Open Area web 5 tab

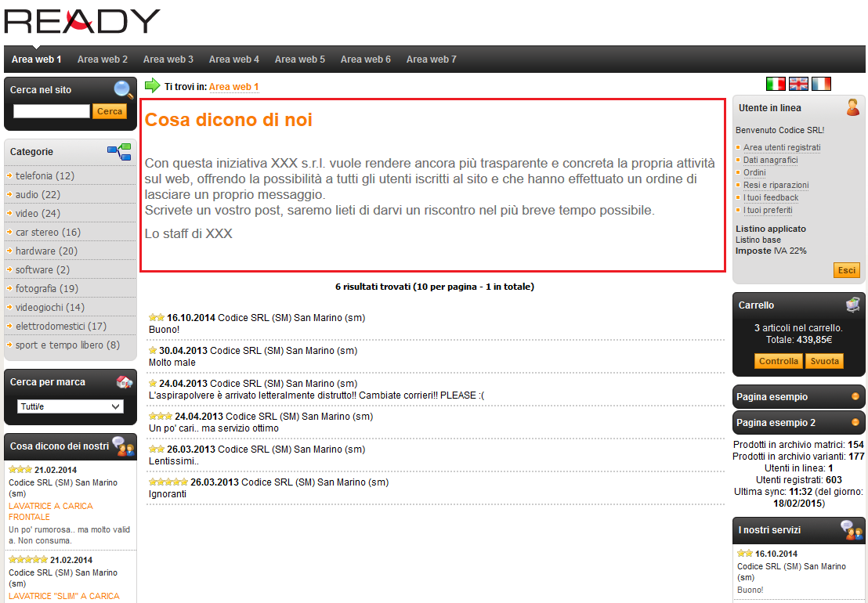pos(300,60)
